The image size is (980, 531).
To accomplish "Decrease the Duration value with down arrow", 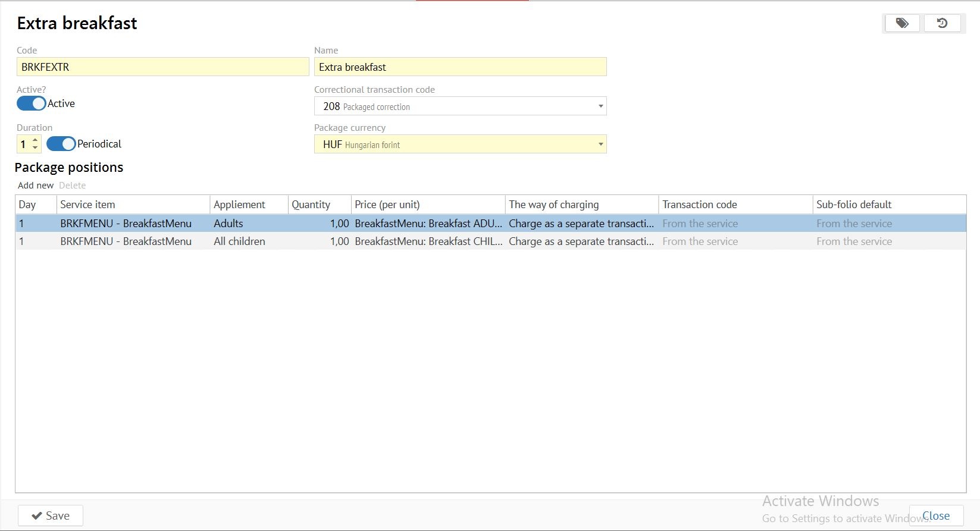I will click(35, 147).
